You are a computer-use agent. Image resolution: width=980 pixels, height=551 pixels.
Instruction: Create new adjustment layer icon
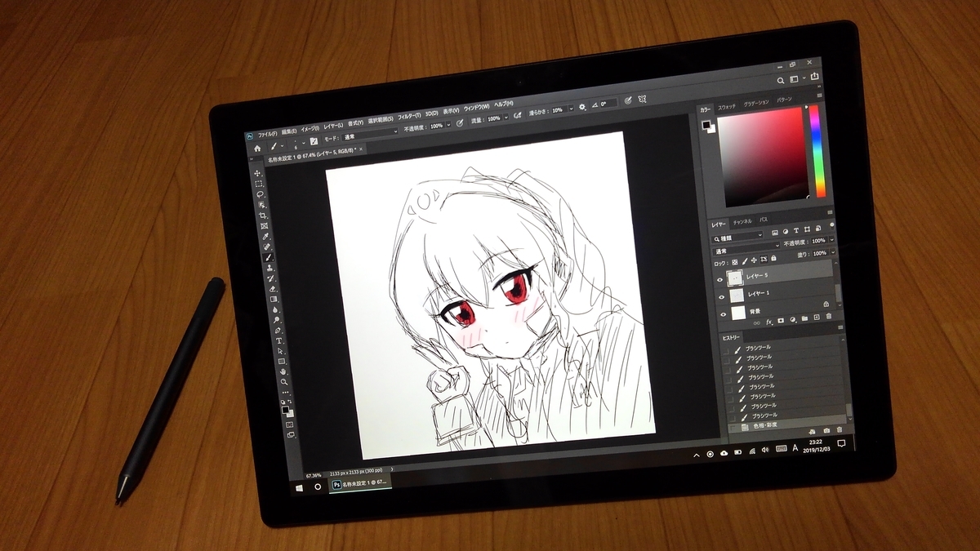click(792, 319)
